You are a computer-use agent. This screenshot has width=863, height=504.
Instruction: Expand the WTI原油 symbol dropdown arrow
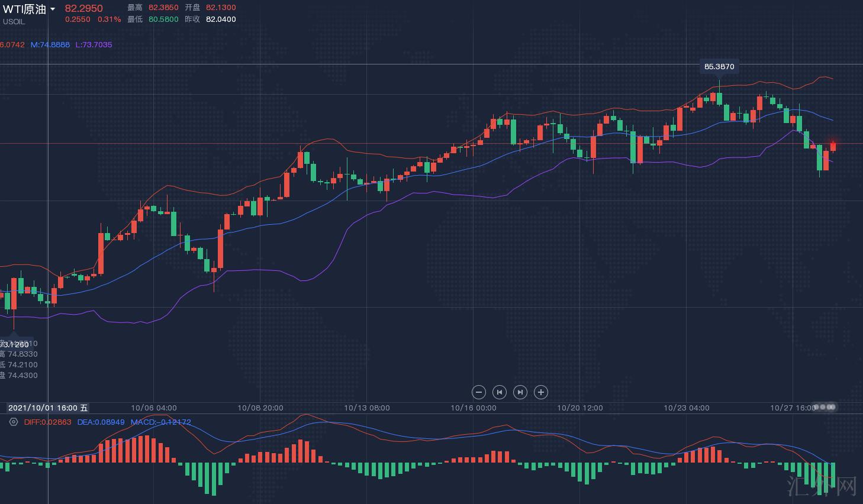[x=53, y=9]
